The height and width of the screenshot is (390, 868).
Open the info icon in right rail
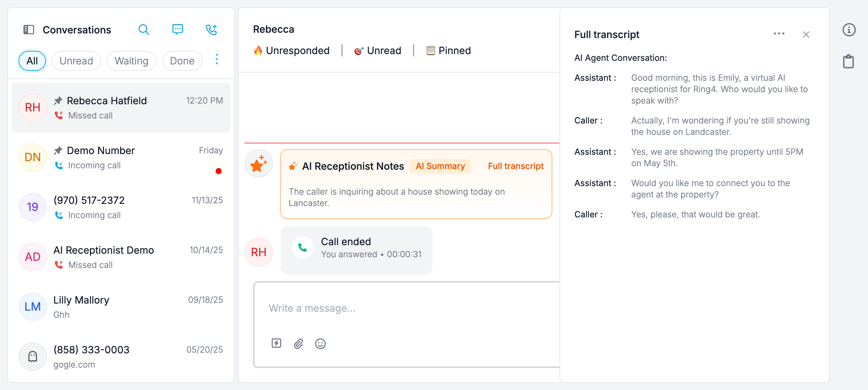(x=849, y=30)
